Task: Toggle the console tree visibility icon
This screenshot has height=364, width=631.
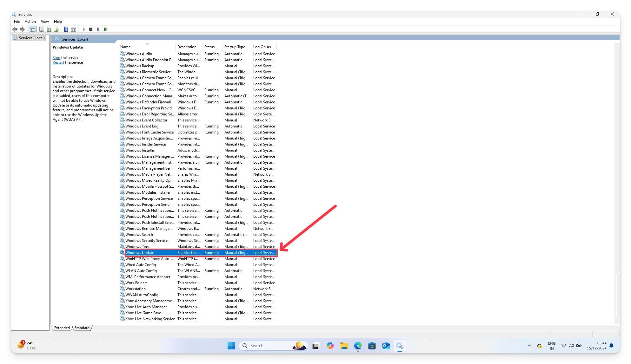Action: pos(32,29)
